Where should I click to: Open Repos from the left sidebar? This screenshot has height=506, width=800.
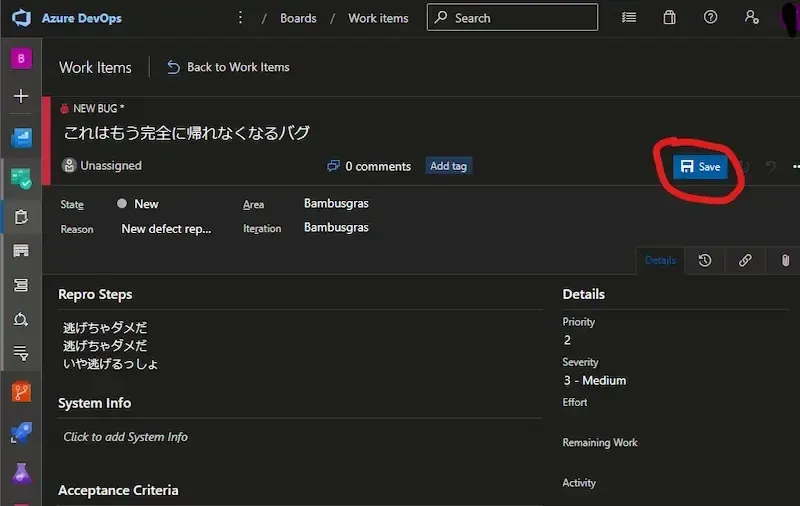[x=21, y=391]
